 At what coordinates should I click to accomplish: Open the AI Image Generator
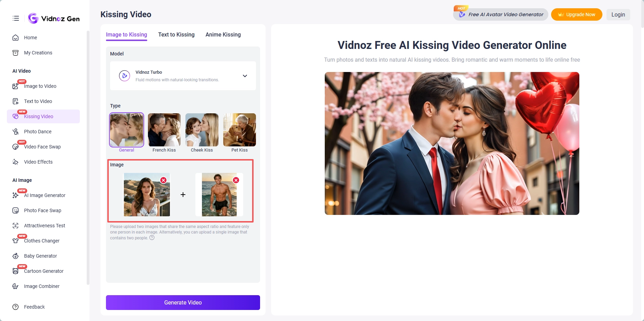click(44, 195)
